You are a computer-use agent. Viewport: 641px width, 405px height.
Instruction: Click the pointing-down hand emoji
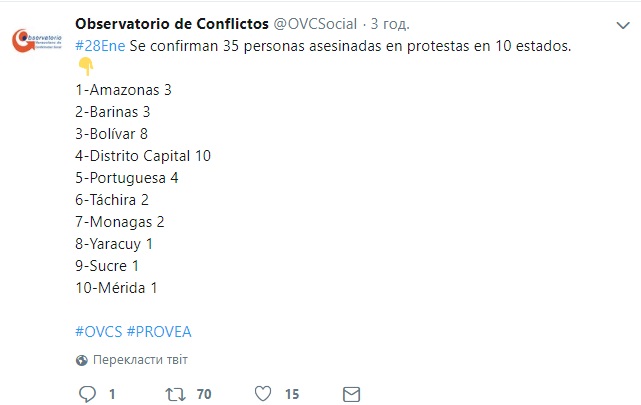pyautogui.click(x=84, y=67)
